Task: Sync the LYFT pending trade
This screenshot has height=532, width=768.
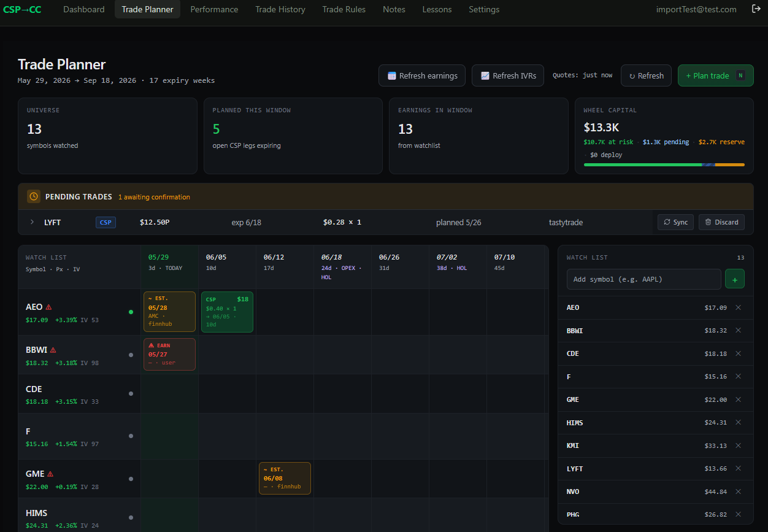Action: pos(675,222)
